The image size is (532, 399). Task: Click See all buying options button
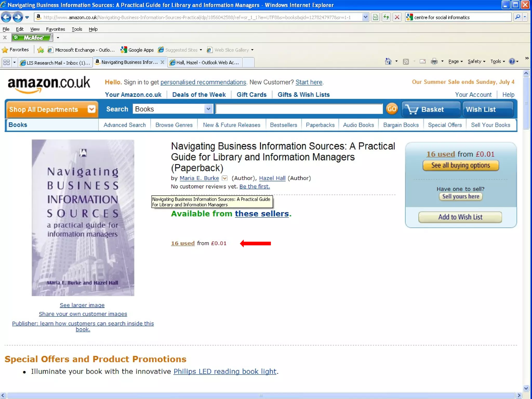coord(461,165)
